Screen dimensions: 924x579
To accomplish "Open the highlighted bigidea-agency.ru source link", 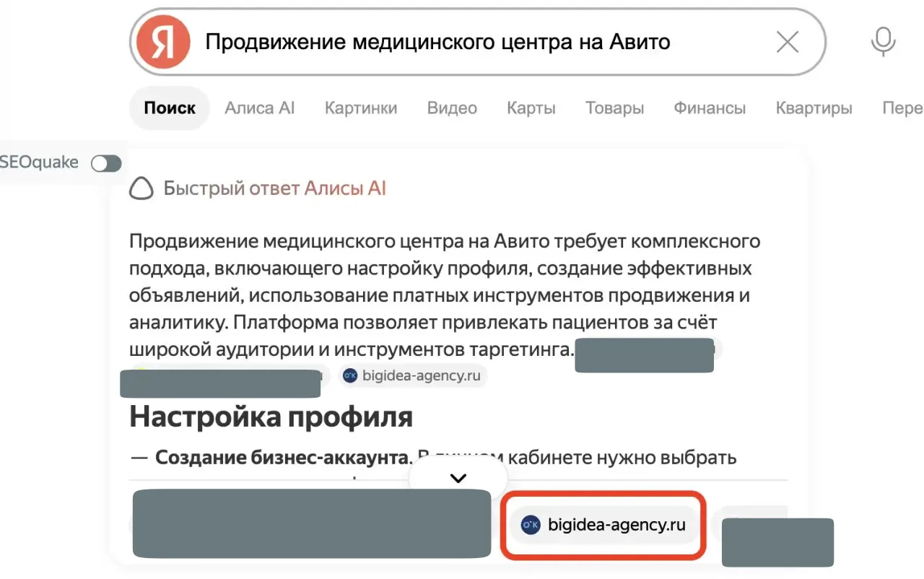I will click(605, 525).
